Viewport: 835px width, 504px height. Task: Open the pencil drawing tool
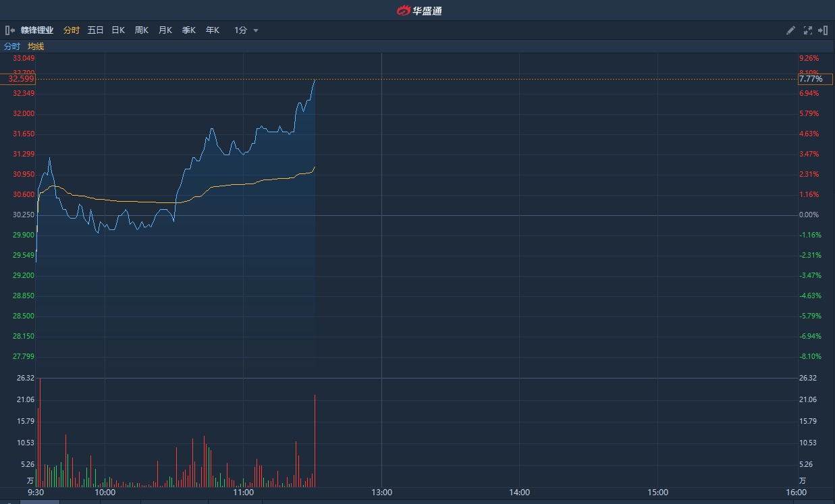tap(791, 30)
